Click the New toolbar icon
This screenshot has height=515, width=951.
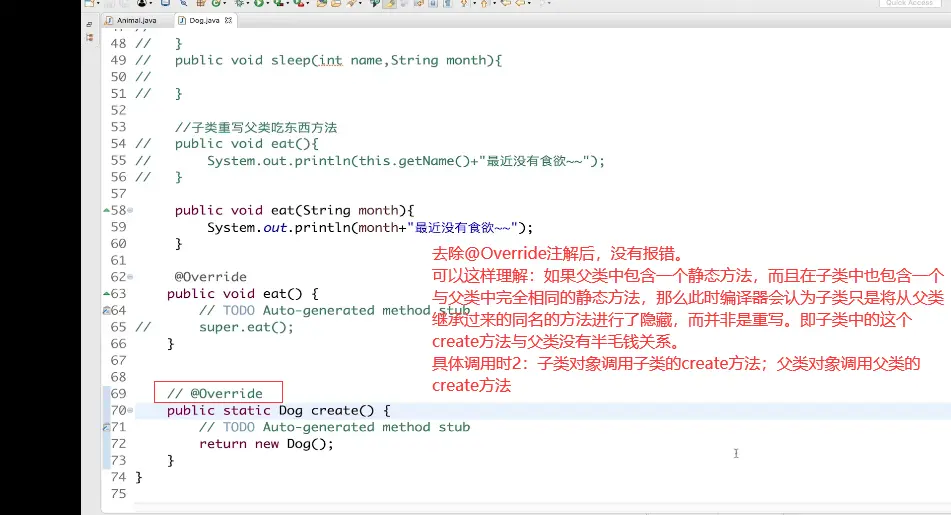[x=88, y=4]
